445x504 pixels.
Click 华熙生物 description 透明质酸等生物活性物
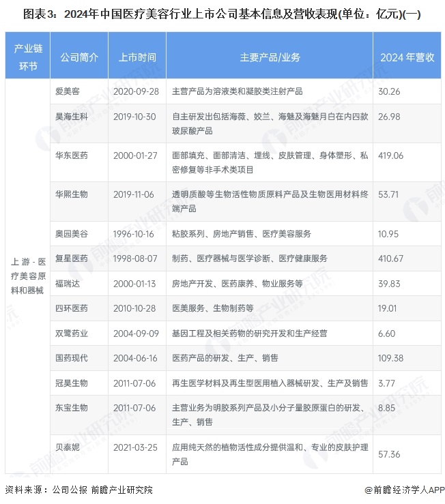point(270,201)
